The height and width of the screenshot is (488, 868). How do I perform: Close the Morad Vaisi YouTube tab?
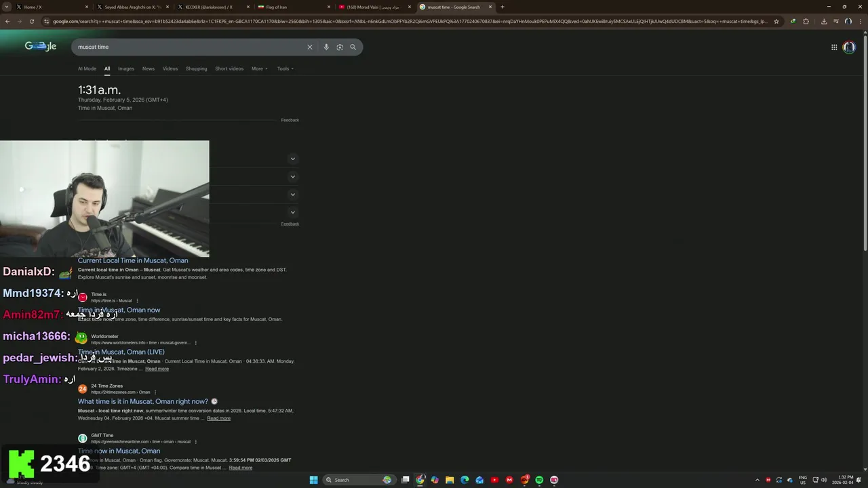pyautogui.click(x=410, y=7)
